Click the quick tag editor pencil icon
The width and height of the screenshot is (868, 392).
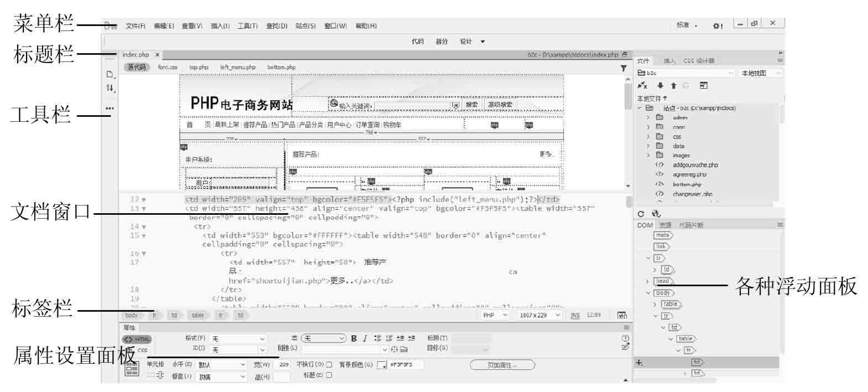(625, 347)
